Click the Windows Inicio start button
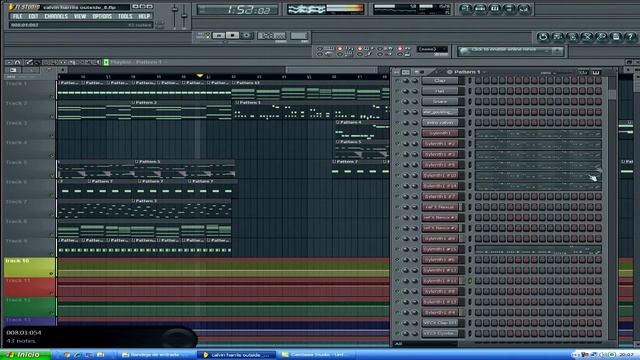The height and width of the screenshot is (360, 640). (x=25, y=355)
